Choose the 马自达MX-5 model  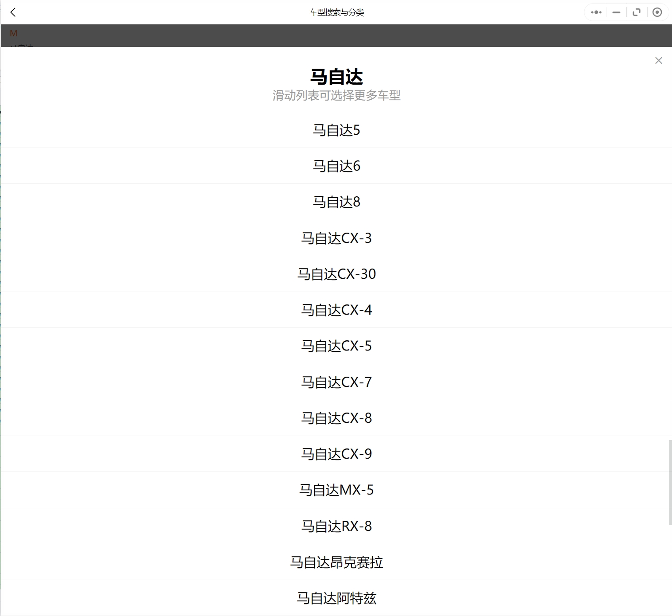coord(336,490)
